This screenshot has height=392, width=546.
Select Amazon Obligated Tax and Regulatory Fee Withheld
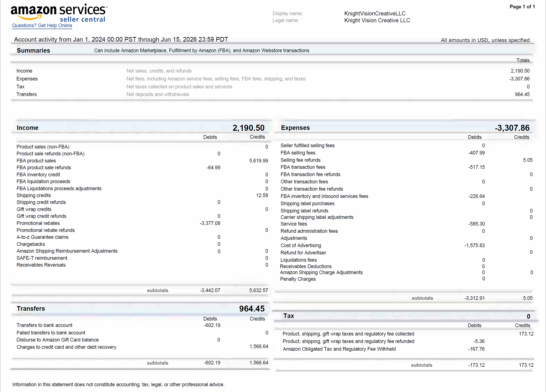pos(339,349)
